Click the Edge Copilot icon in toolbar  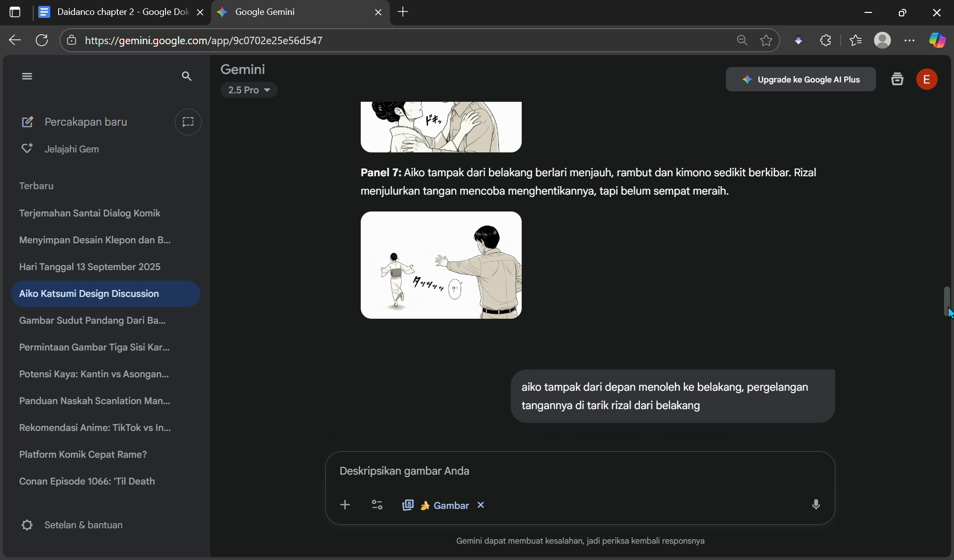pyautogui.click(x=937, y=40)
